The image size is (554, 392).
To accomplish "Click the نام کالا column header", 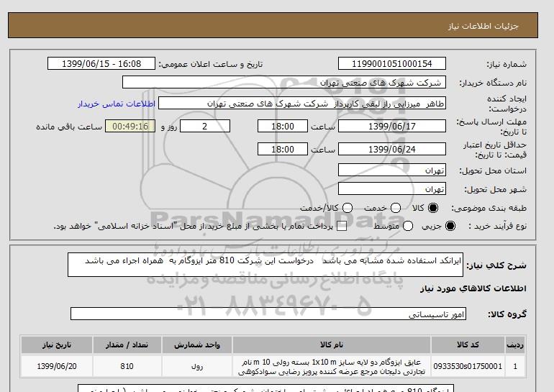I will pos(332,345).
